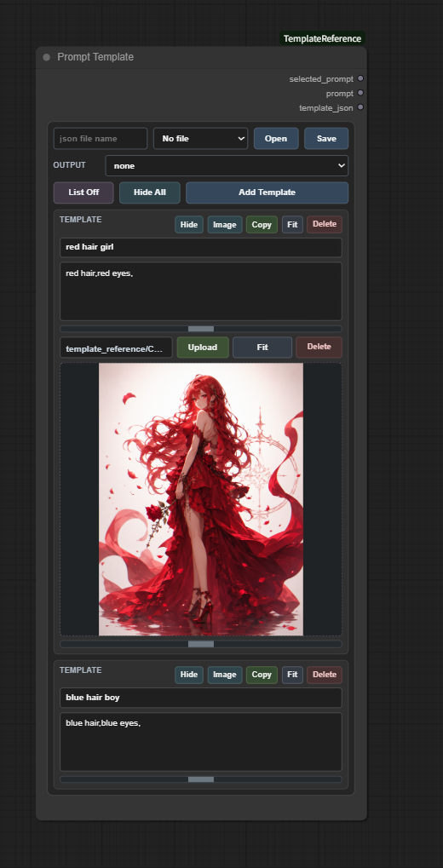Click the prompt output connector
Screen dimensions: 443x868
tap(360, 93)
